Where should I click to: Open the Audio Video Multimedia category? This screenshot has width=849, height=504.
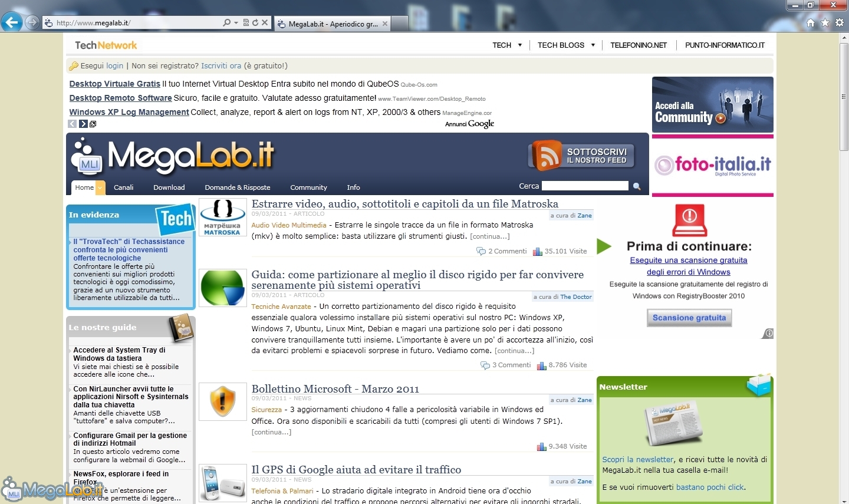(x=289, y=225)
